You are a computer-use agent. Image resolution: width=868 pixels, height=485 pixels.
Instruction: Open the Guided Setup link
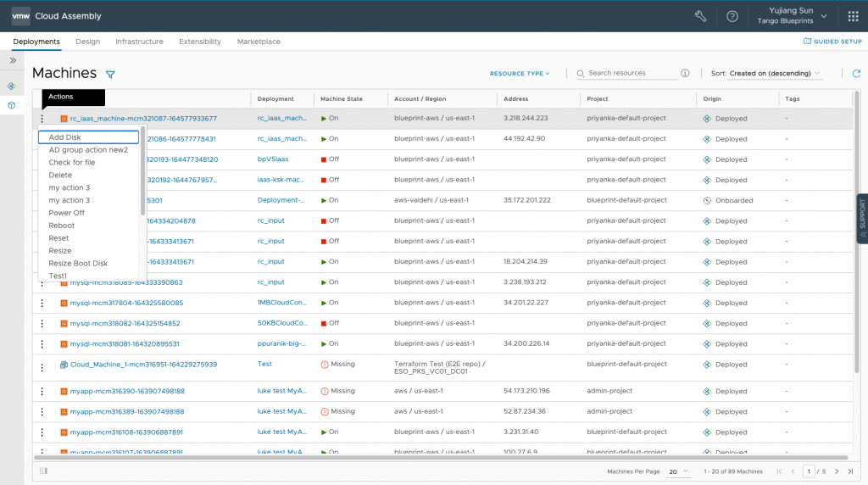point(832,42)
